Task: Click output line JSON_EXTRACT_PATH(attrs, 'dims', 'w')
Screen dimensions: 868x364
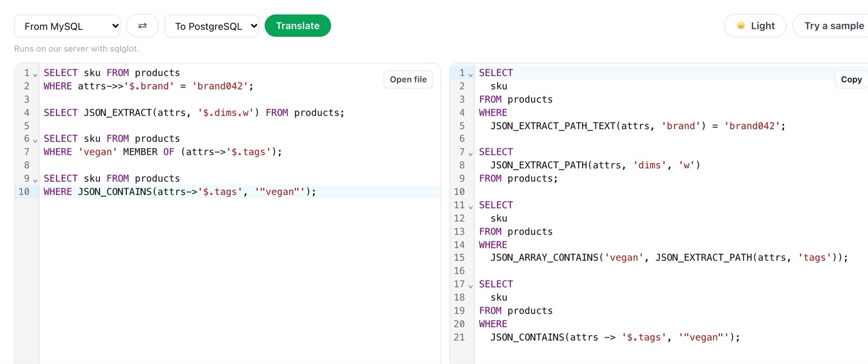Action: [x=595, y=165]
